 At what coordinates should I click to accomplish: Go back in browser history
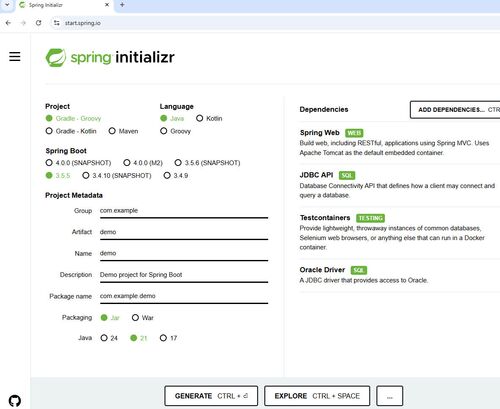click(x=8, y=23)
